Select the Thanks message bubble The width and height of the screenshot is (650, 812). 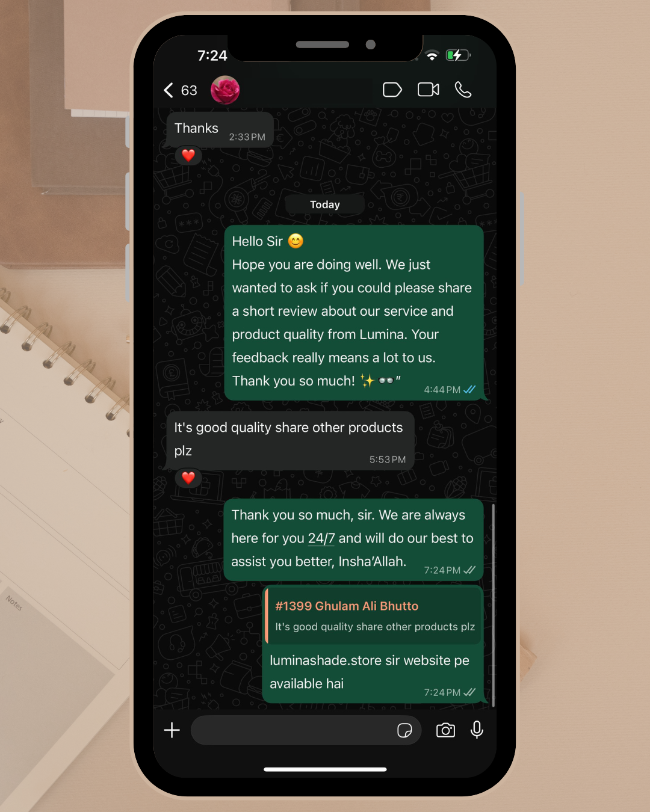click(x=220, y=129)
